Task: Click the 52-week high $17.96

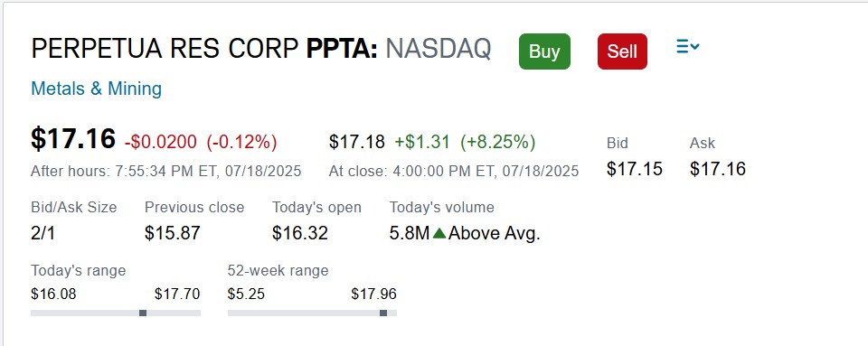Action: pos(373,294)
